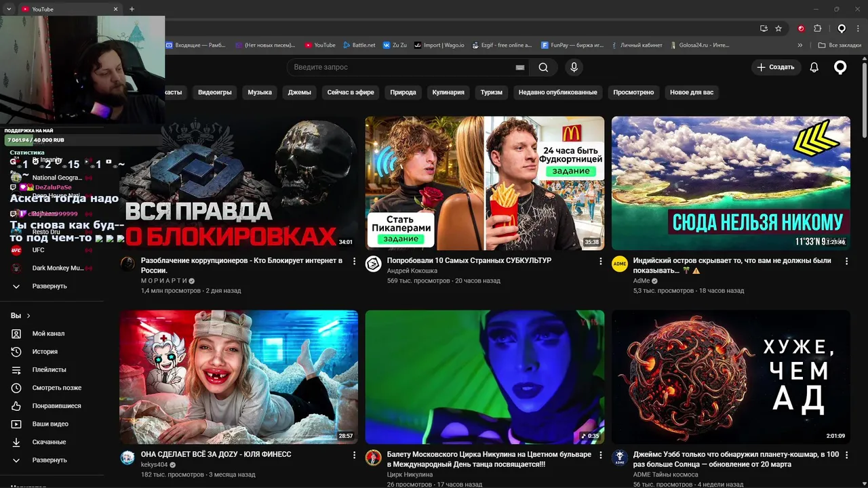Open the Import | Wago.io bookmark
Image resolution: width=868 pixels, height=488 pixels.
point(439,45)
